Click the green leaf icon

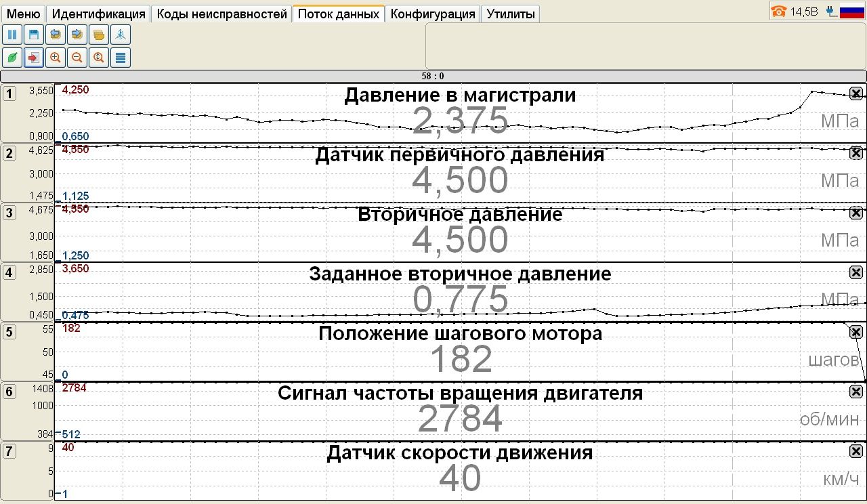(12, 58)
